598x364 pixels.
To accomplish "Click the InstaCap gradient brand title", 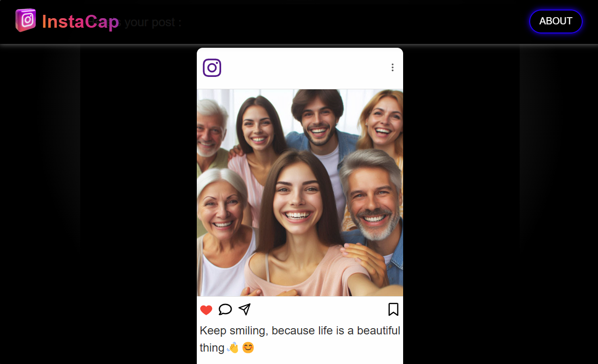I will coord(80,22).
